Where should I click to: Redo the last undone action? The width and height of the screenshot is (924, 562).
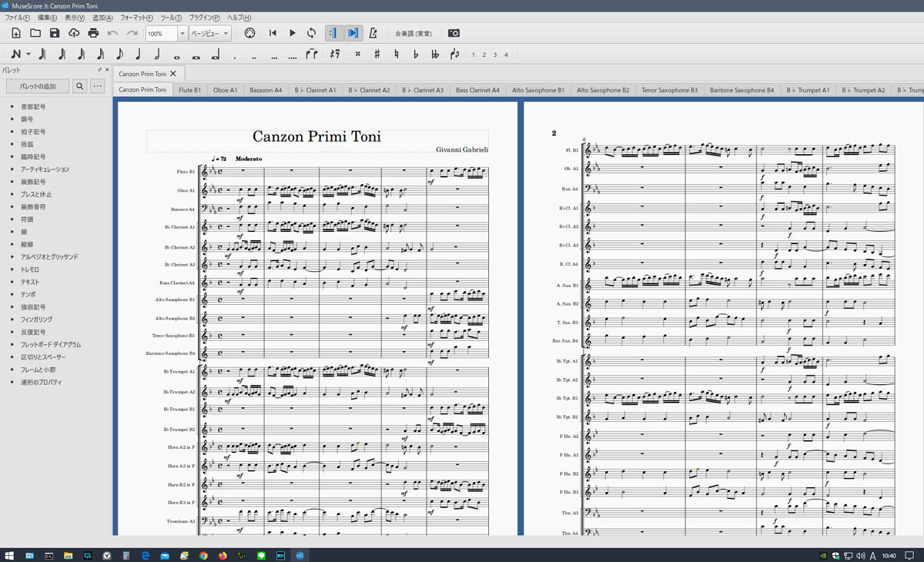click(132, 33)
